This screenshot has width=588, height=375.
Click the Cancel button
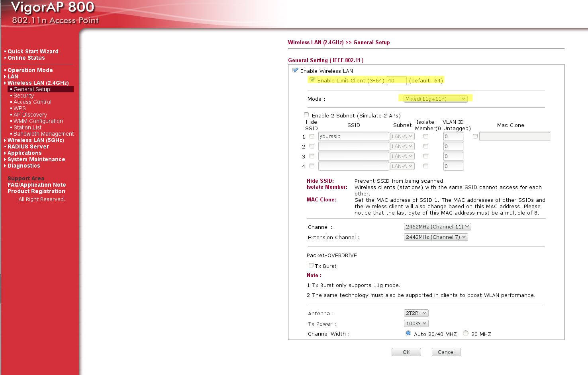[x=446, y=352]
